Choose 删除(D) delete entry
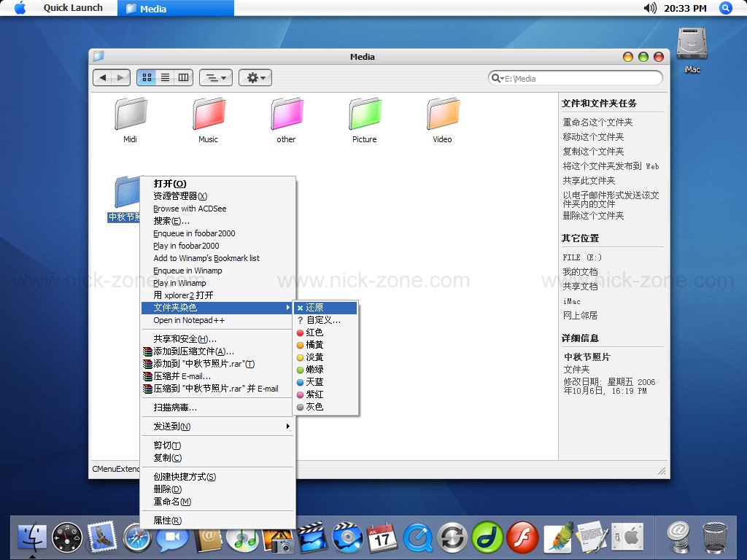This screenshot has width=747, height=560. tap(217, 489)
